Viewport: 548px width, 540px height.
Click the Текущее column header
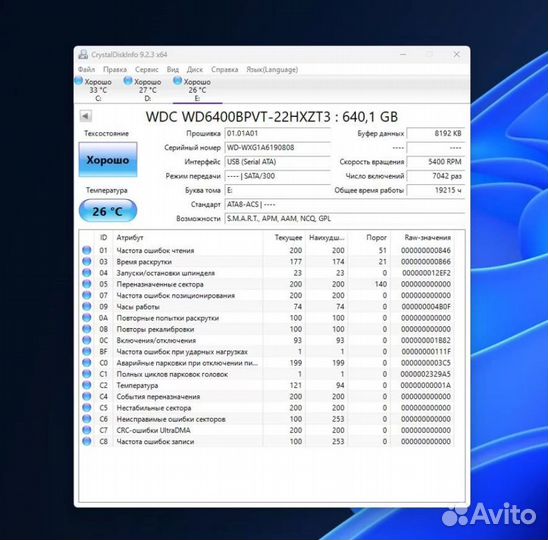(284, 237)
